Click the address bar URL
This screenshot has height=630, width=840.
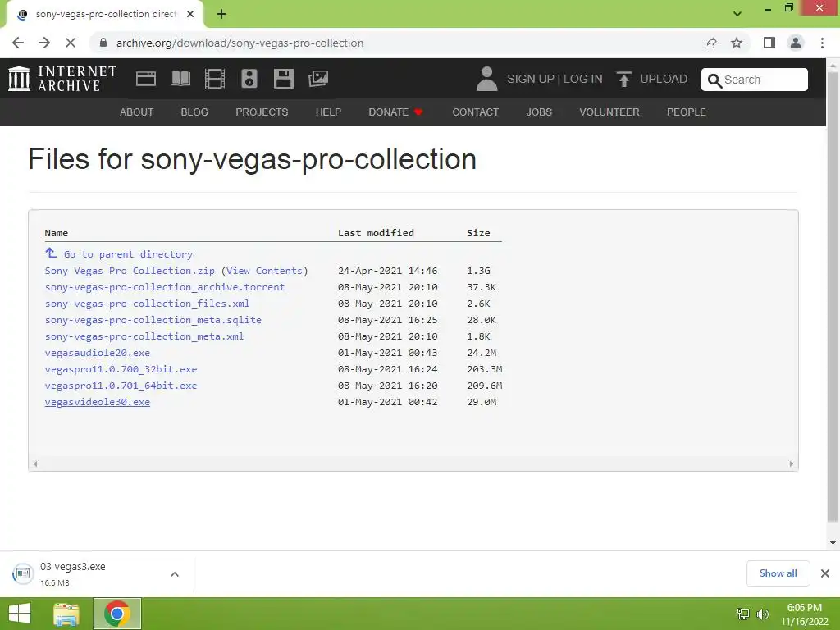pyautogui.click(x=240, y=43)
